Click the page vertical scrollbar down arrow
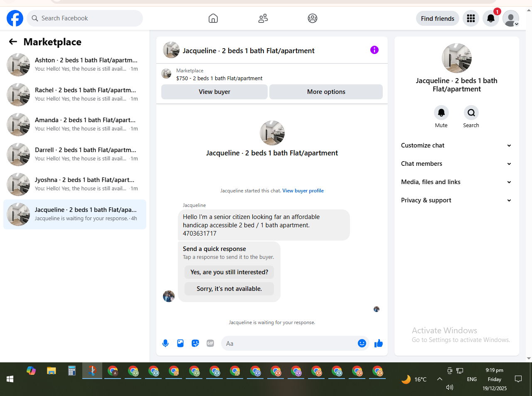 pos(529,358)
